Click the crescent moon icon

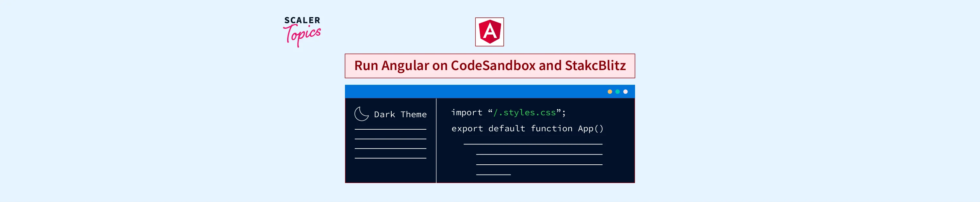[x=361, y=114]
